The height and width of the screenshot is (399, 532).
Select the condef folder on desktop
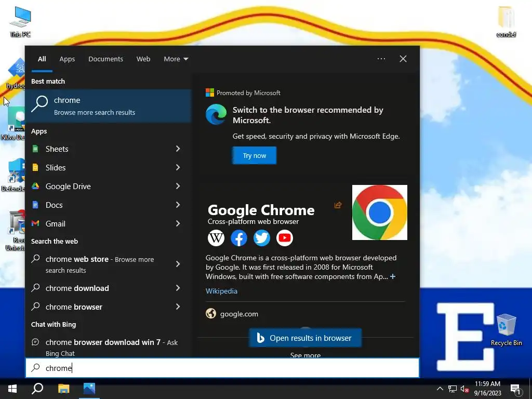pyautogui.click(x=506, y=21)
